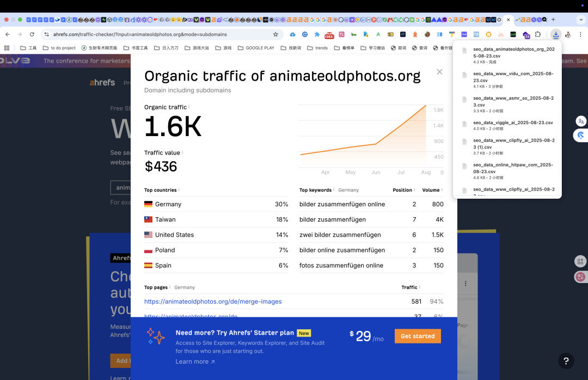Click info icon next to Top countries

[x=179, y=189]
